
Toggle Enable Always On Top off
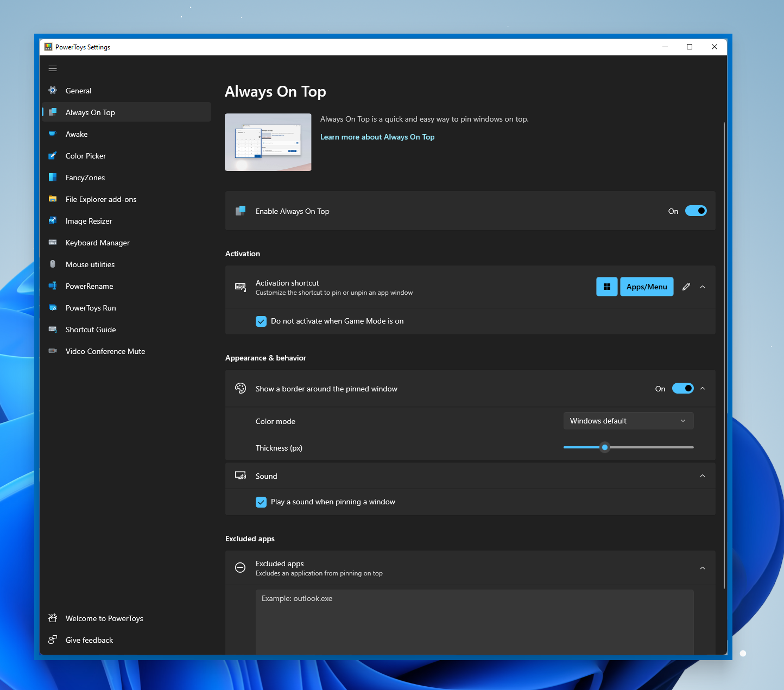pos(696,211)
